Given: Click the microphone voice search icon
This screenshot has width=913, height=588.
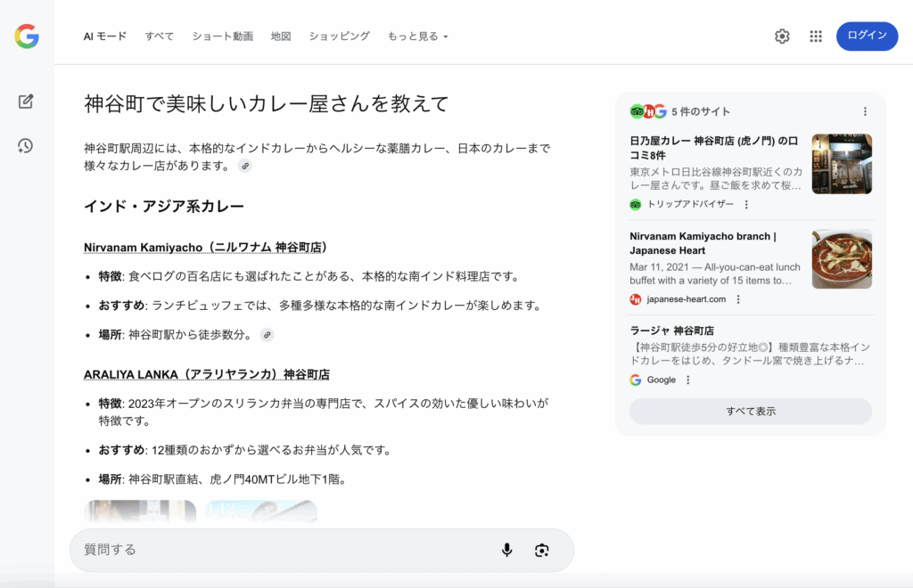Looking at the screenshot, I should [506, 550].
